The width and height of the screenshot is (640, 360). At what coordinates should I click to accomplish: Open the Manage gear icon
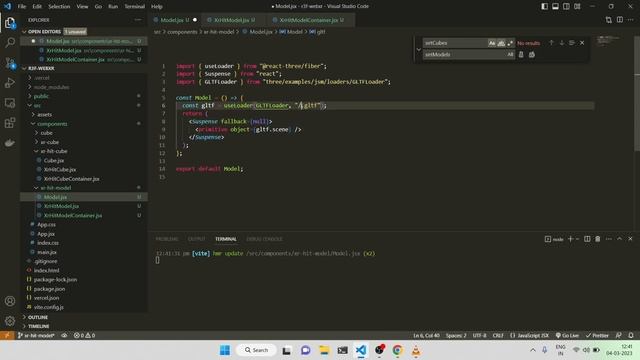[x=10, y=321]
